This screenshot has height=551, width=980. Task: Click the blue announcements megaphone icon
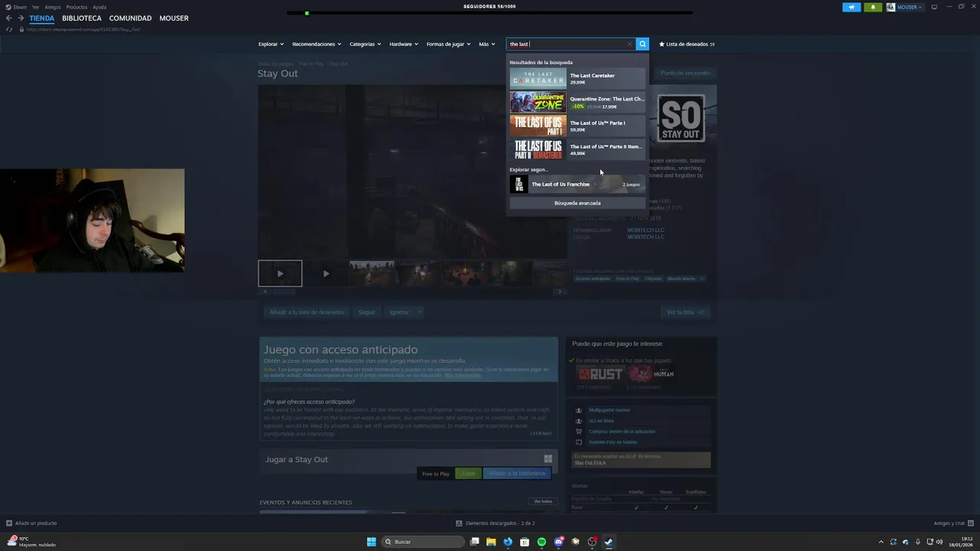tap(851, 7)
